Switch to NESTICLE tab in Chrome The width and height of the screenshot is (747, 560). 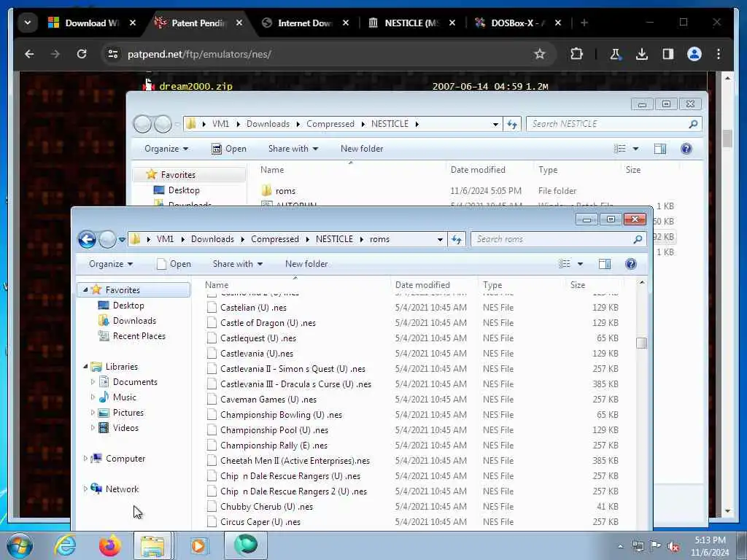click(x=411, y=23)
